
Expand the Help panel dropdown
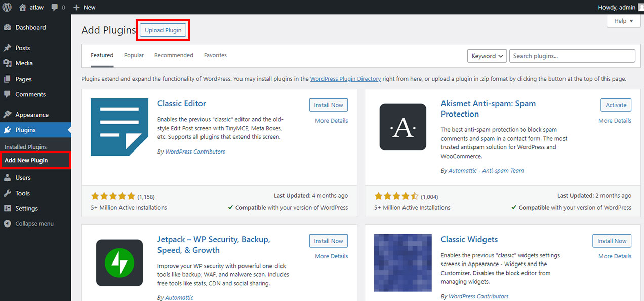coord(623,21)
